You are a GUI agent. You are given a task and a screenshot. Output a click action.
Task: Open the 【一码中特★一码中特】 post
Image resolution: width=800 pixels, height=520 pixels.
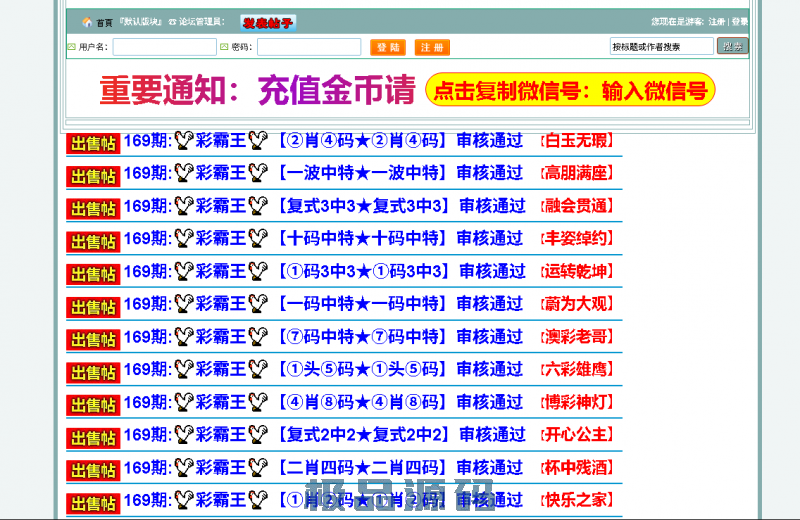(x=362, y=304)
